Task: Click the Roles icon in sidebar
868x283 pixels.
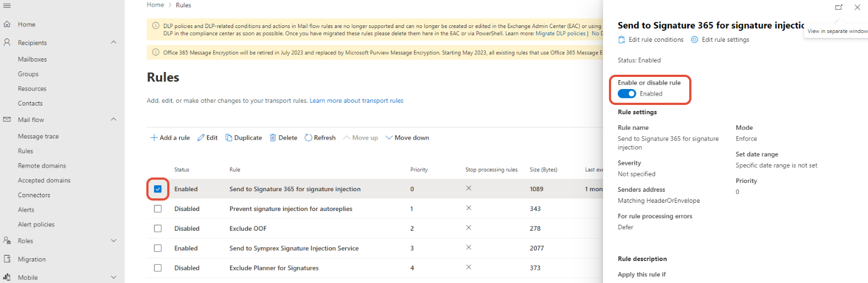Action: point(7,241)
